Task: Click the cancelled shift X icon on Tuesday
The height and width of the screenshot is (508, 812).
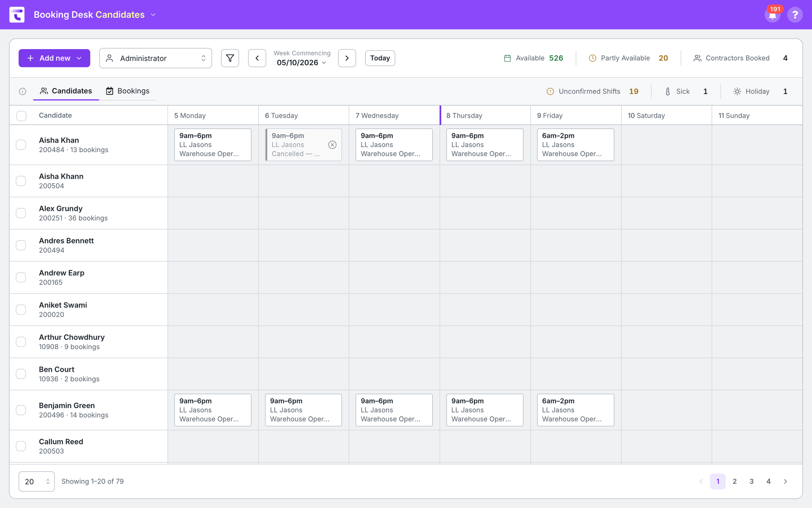Action: point(332,145)
